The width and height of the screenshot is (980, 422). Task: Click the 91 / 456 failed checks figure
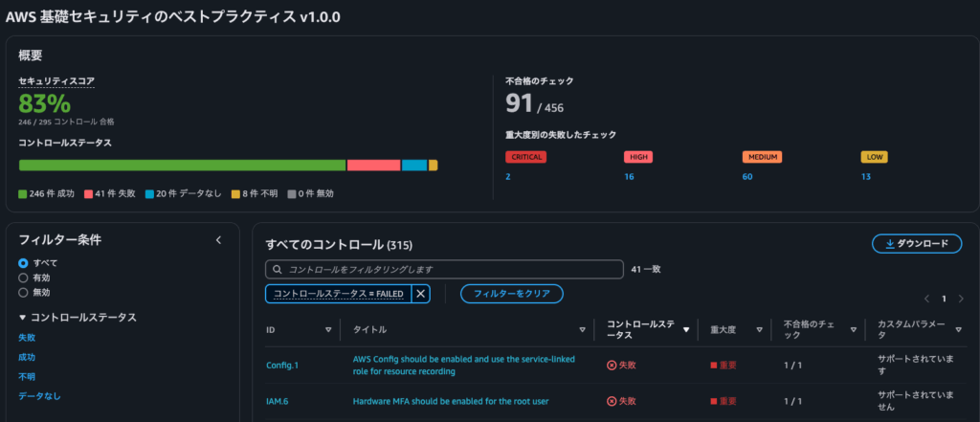tap(534, 104)
